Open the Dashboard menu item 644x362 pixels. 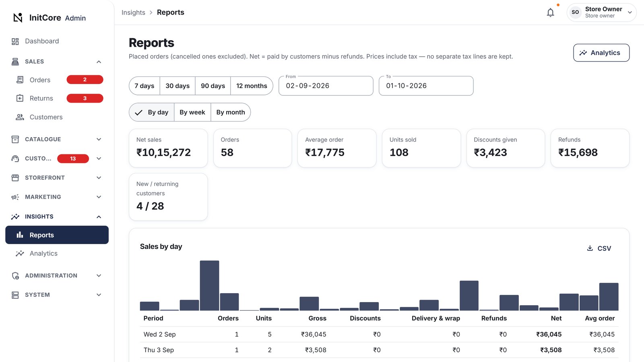pyautogui.click(x=57, y=41)
